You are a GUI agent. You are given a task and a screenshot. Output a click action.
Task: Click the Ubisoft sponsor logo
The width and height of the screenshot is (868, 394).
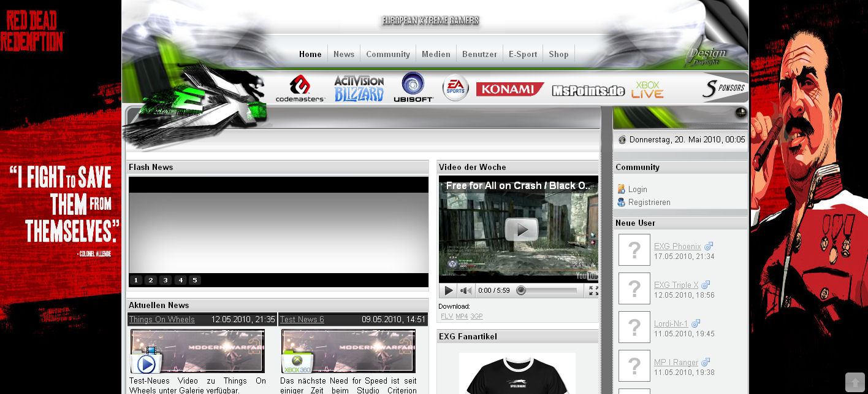coord(413,87)
